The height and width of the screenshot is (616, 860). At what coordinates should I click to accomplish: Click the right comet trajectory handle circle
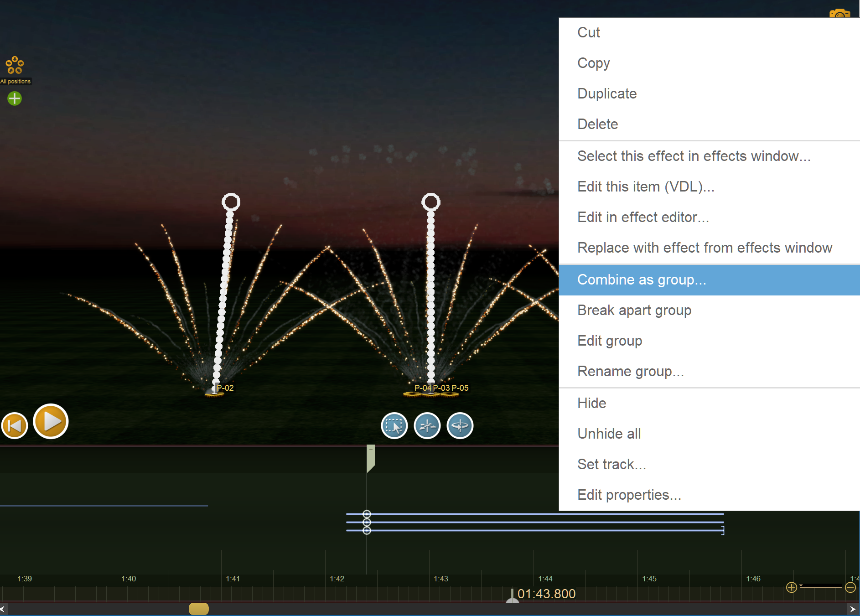pos(431,202)
